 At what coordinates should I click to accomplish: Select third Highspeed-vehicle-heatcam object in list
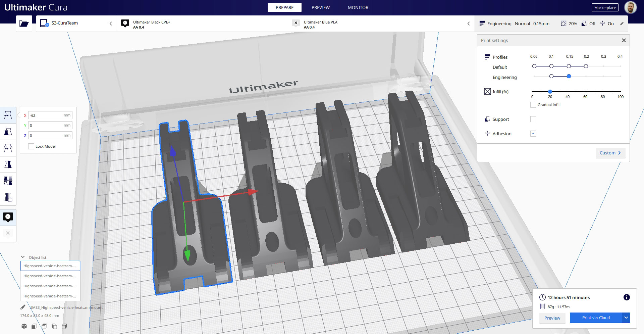(50, 286)
